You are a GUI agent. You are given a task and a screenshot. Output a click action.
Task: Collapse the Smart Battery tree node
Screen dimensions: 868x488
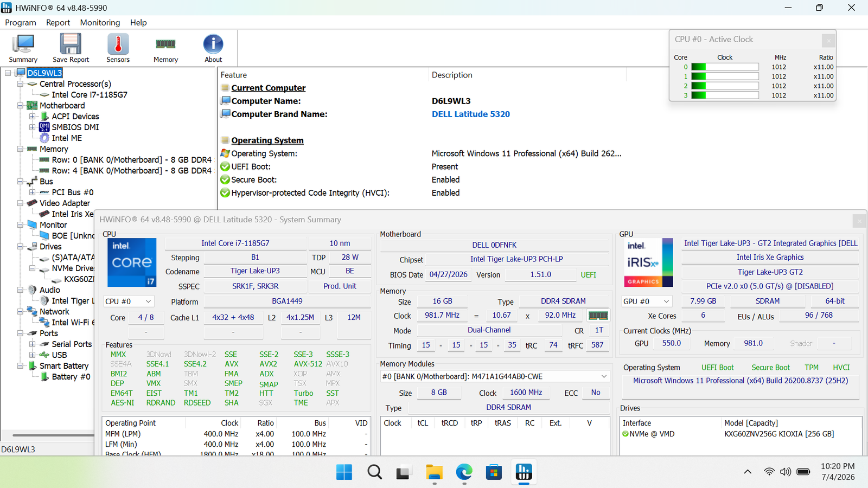point(20,366)
